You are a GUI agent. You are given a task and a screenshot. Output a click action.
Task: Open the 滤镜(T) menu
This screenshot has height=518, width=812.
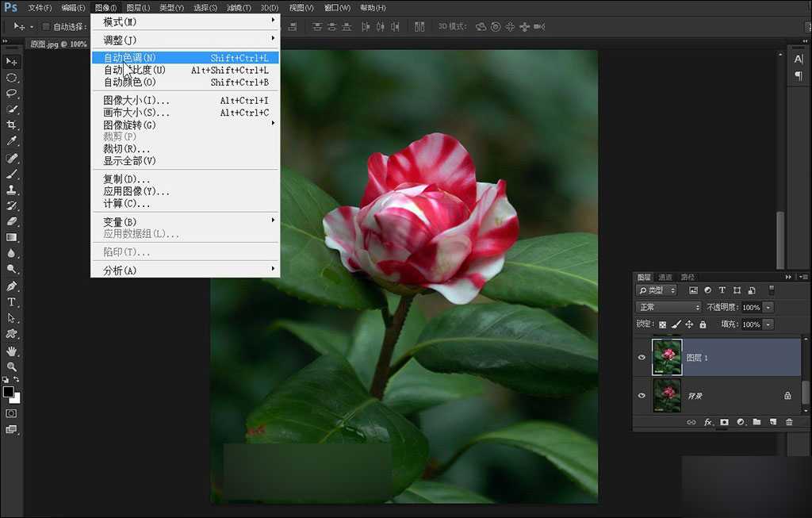click(x=239, y=8)
